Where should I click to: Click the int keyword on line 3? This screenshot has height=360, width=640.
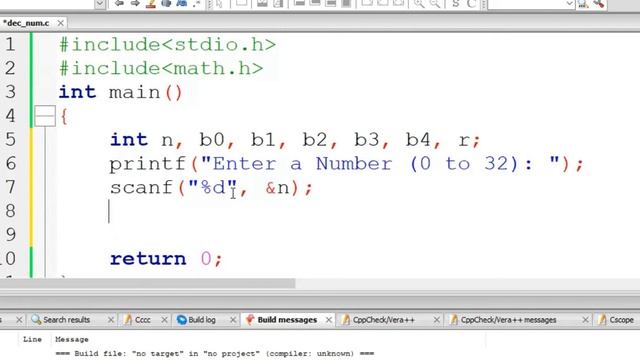pyautogui.click(x=78, y=92)
